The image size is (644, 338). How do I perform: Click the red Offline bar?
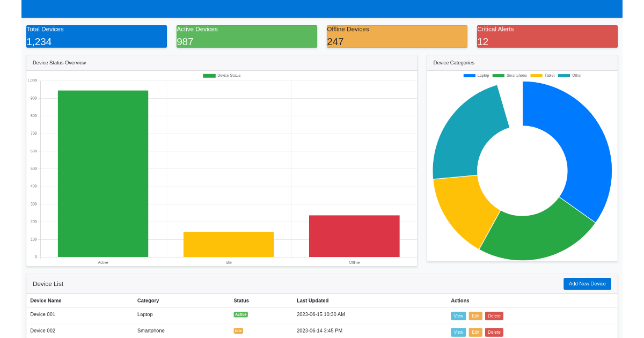[x=354, y=236]
